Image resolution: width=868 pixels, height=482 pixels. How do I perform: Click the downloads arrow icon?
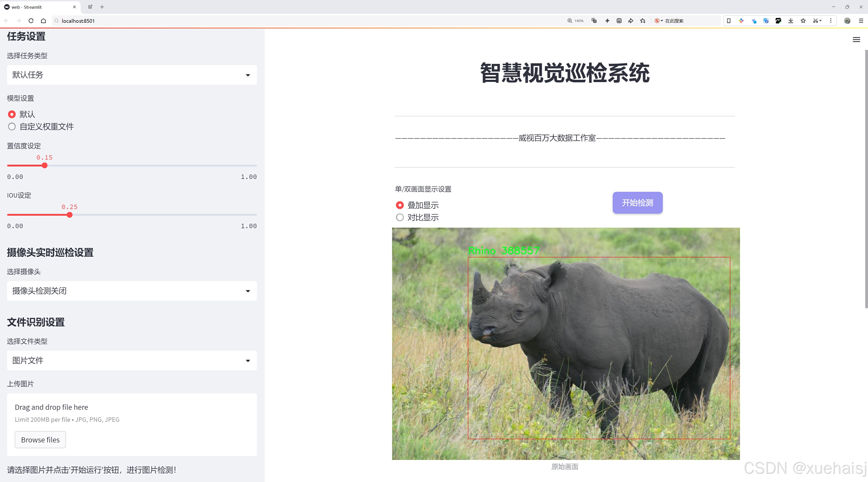791,21
